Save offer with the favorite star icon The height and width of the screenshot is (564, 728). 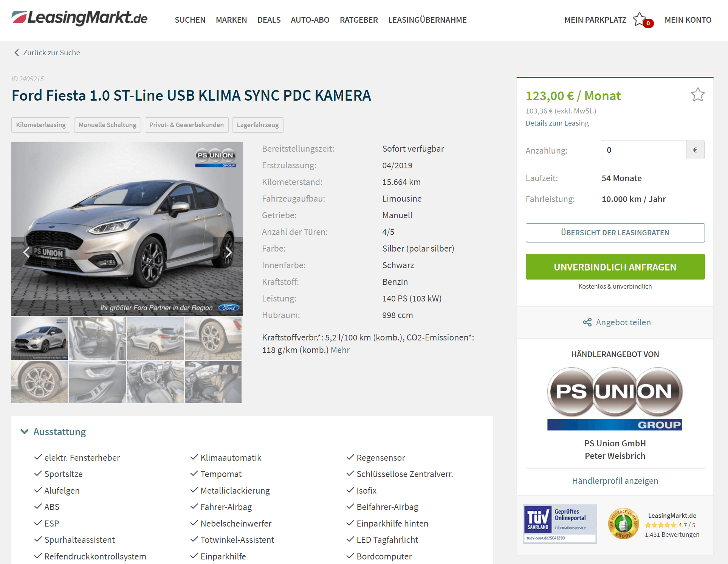[698, 95]
